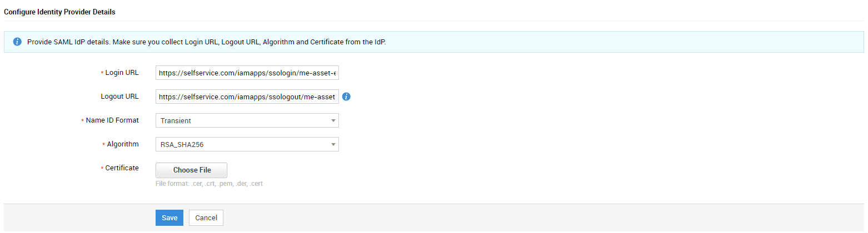
Task: Click the Provide SAML IdP details message
Action: coord(206,42)
